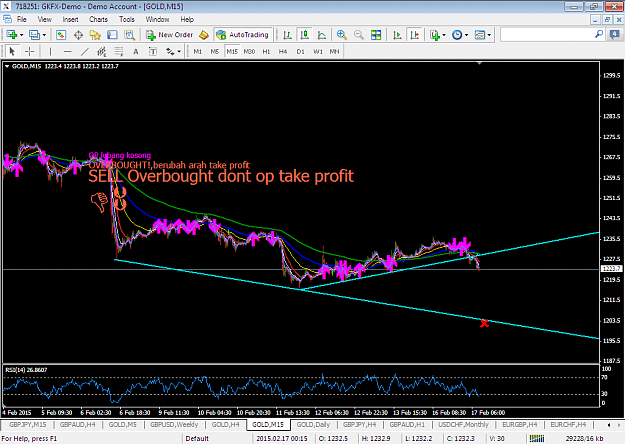Select the Trendline drawing tool

click(85, 51)
